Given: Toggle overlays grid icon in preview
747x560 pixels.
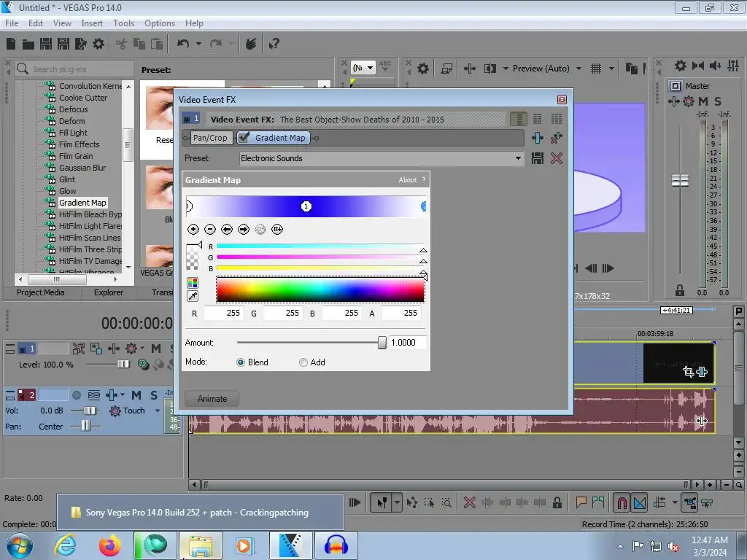Looking at the screenshot, I should (596, 69).
